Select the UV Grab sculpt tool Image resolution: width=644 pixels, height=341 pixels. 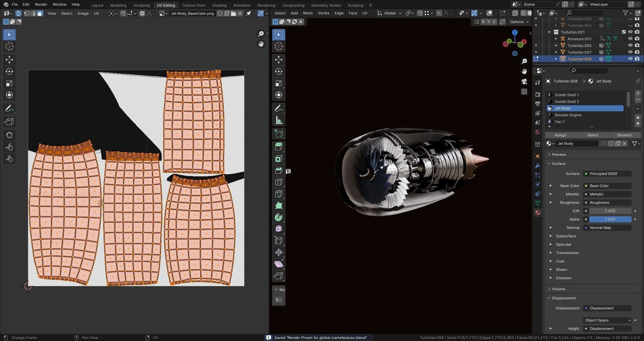point(9,135)
